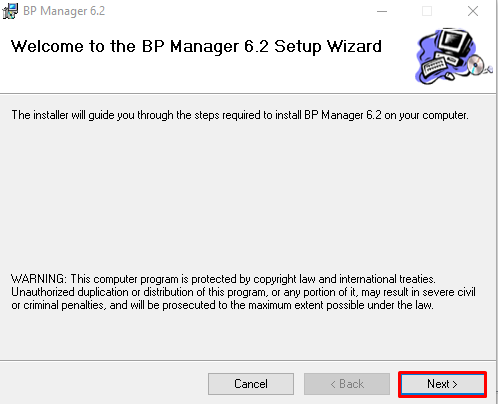
Task: Click the installer guide description sentence
Action: click(240, 115)
